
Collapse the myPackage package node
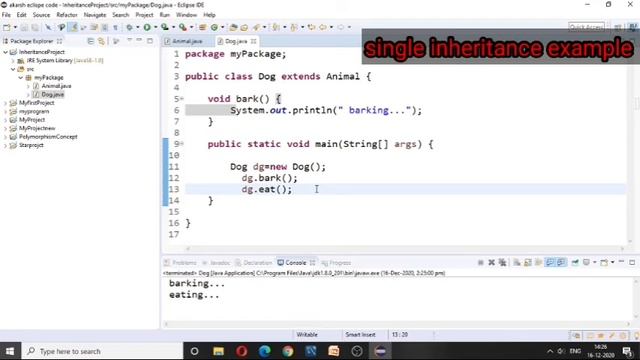point(21,77)
